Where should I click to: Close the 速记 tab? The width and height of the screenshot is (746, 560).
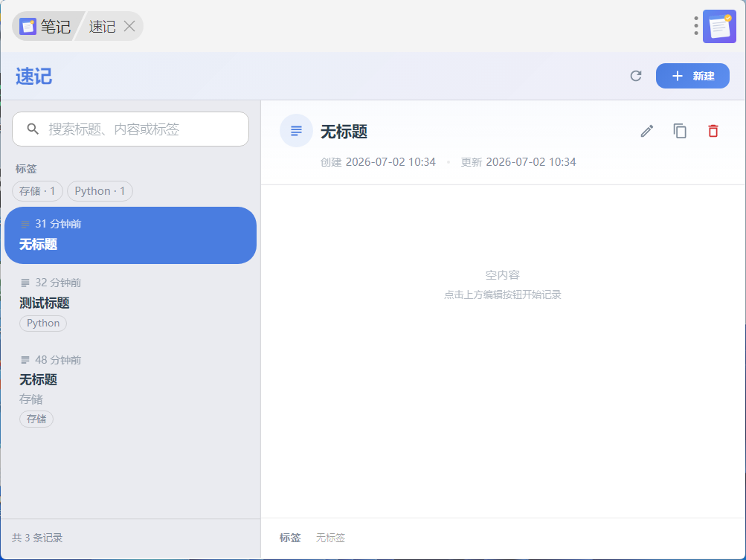(x=129, y=26)
